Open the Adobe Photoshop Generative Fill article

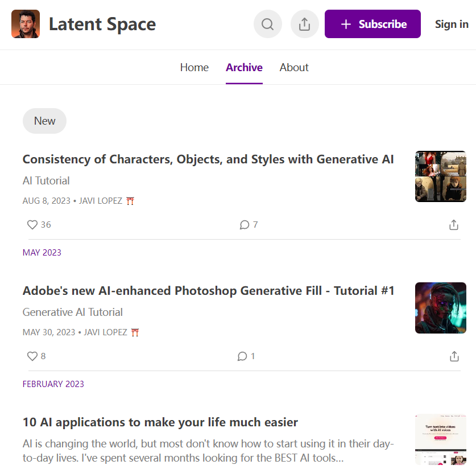[x=208, y=291]
